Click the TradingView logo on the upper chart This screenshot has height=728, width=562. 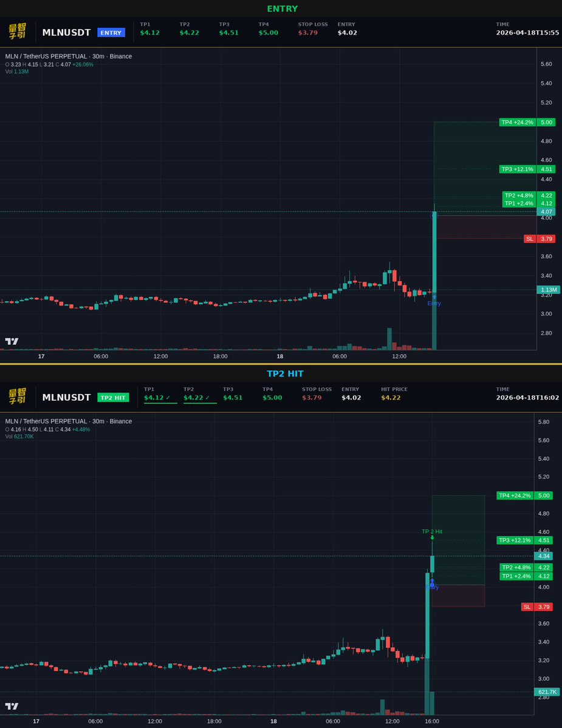12,341
